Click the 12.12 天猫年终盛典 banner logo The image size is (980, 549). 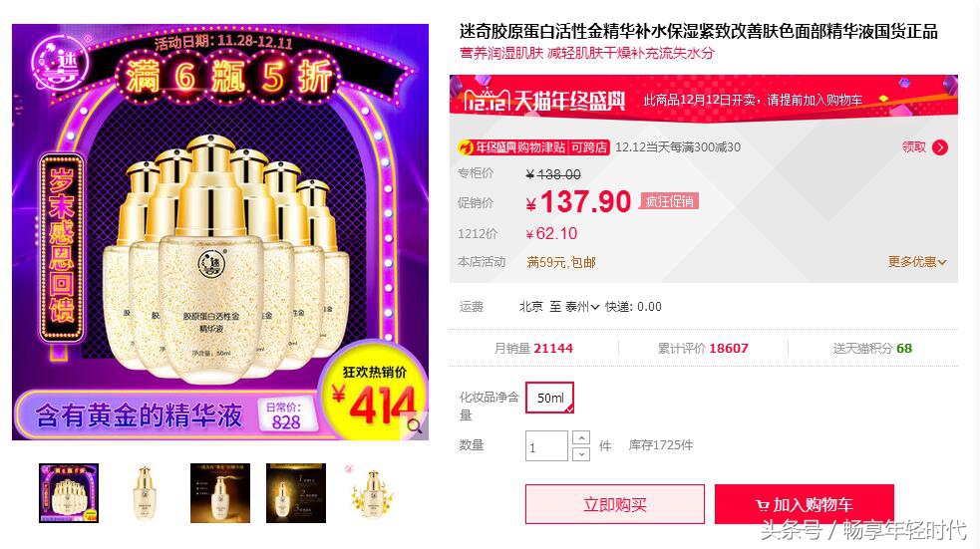pyautogui.click(x=544, y=100)
